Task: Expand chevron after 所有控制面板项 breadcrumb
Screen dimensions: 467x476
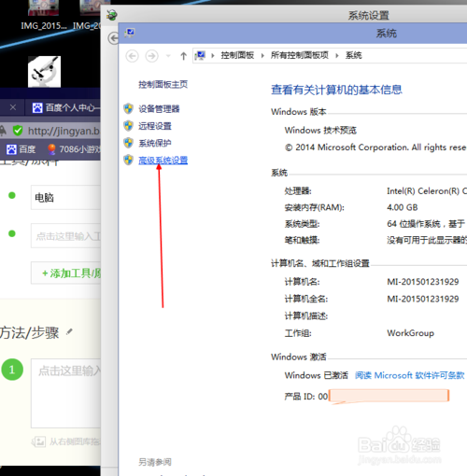Action: (337, 56)
